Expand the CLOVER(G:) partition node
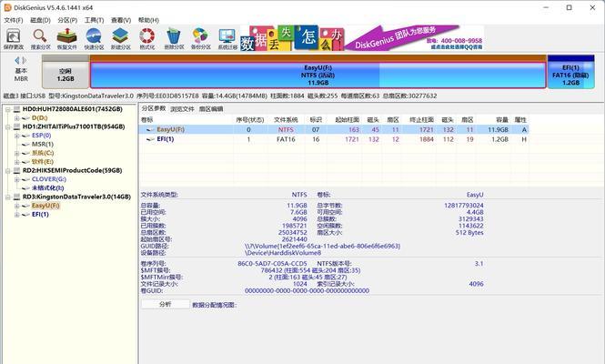Viewport: 605px width, 364px height. (16, 179)
